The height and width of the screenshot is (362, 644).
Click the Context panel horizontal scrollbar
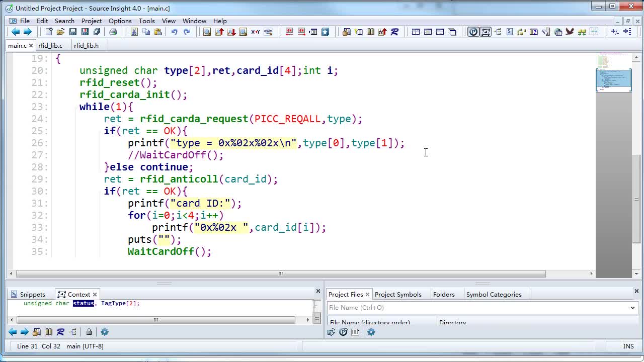156,320
